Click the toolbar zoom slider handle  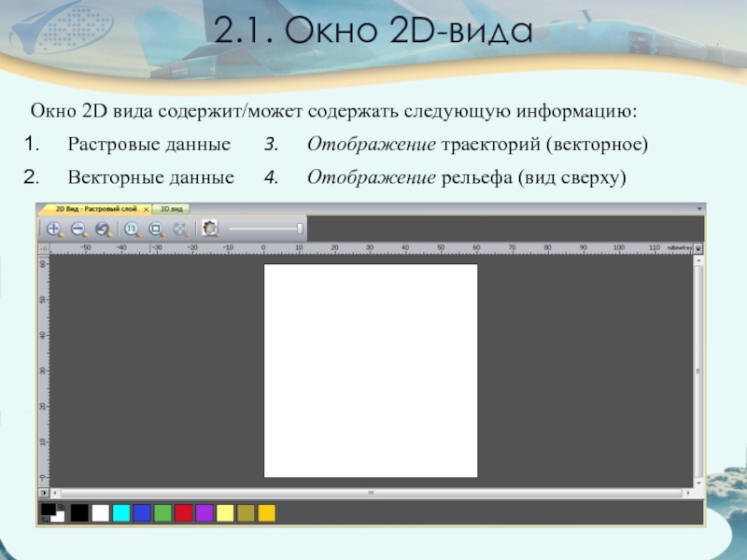click(300, 229)
